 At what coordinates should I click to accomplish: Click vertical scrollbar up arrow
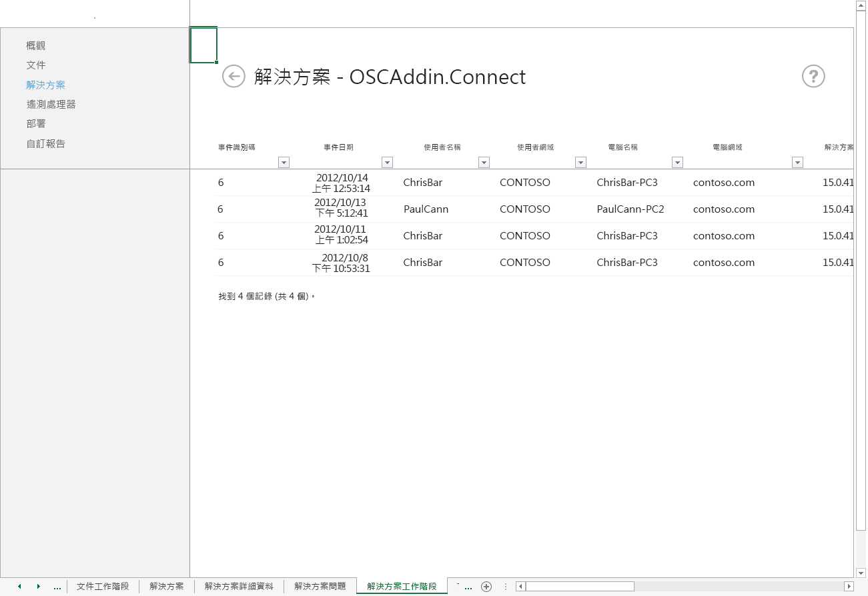tap(861, 5)
